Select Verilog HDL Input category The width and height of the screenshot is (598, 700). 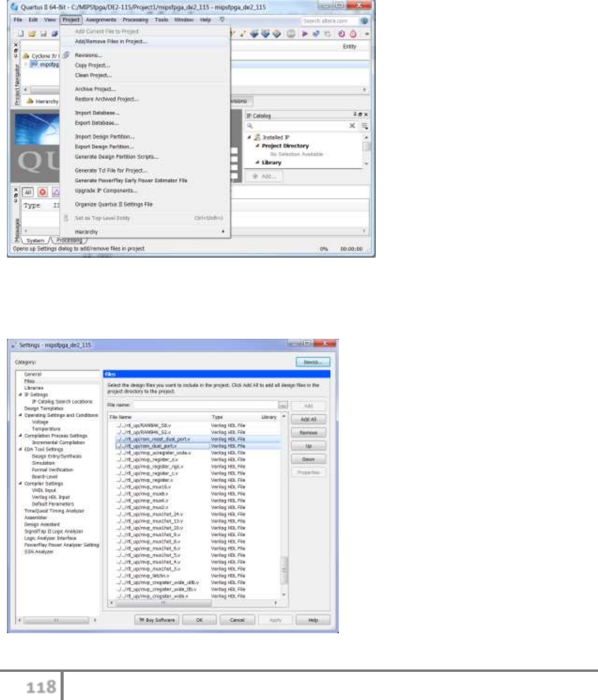(x=51, y=497)
